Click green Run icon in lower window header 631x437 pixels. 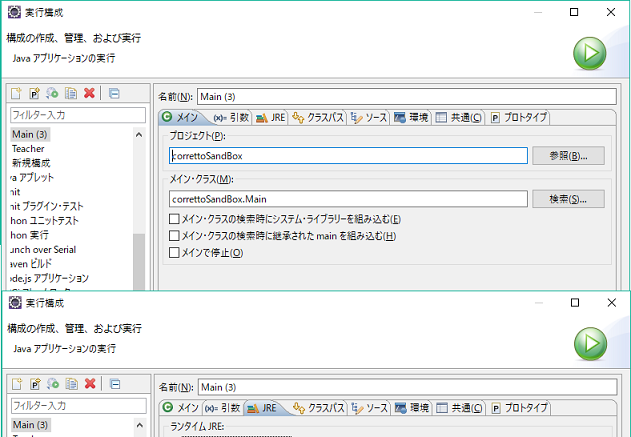590,344
